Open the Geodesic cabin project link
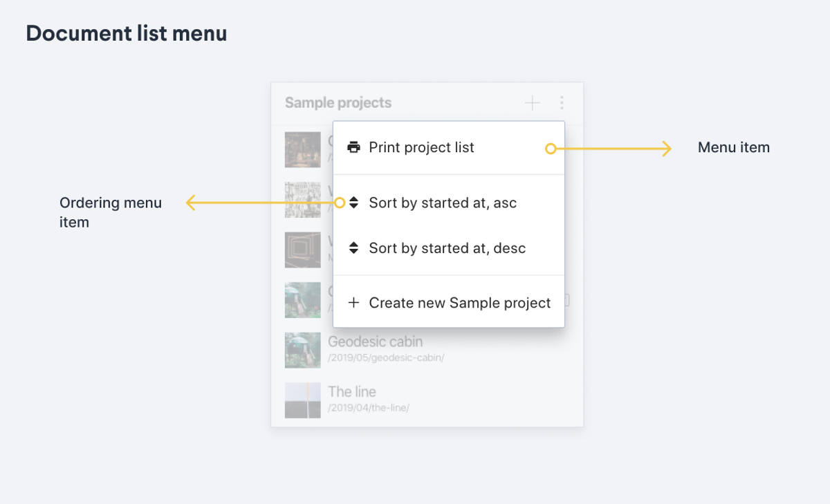Image resolution: width=830 pixels, height=504 pixels. (375, 341)
